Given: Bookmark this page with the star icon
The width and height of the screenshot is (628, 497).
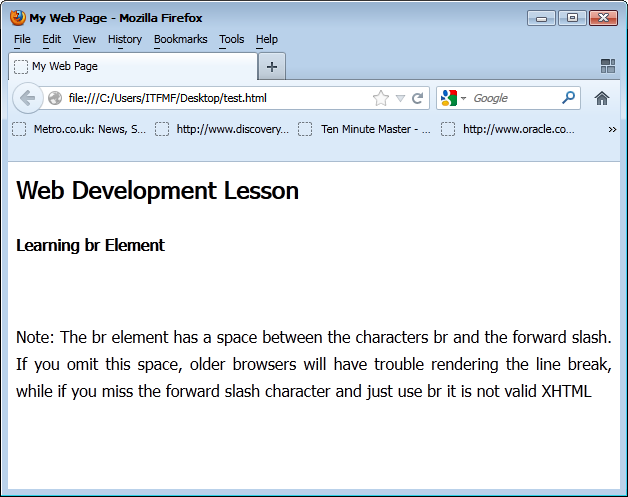Looking at the screenshot, I should (x=380, y=98).
